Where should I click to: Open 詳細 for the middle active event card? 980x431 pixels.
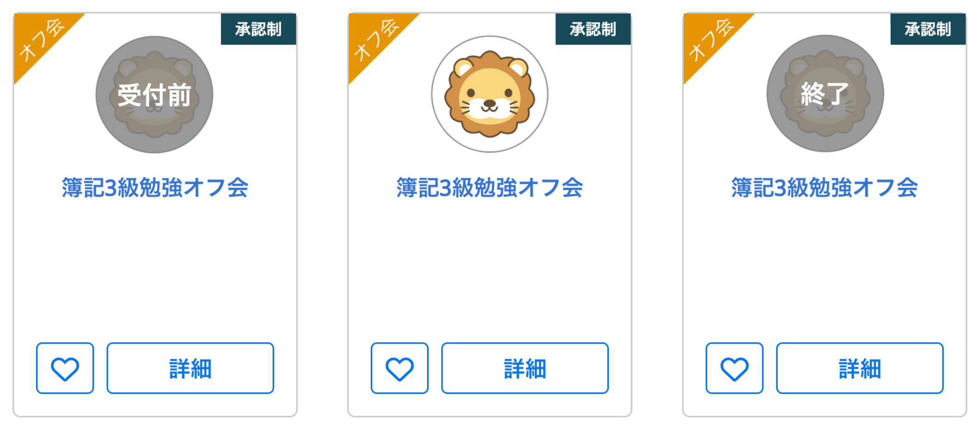pyautogui.click(x=525, y=369)
